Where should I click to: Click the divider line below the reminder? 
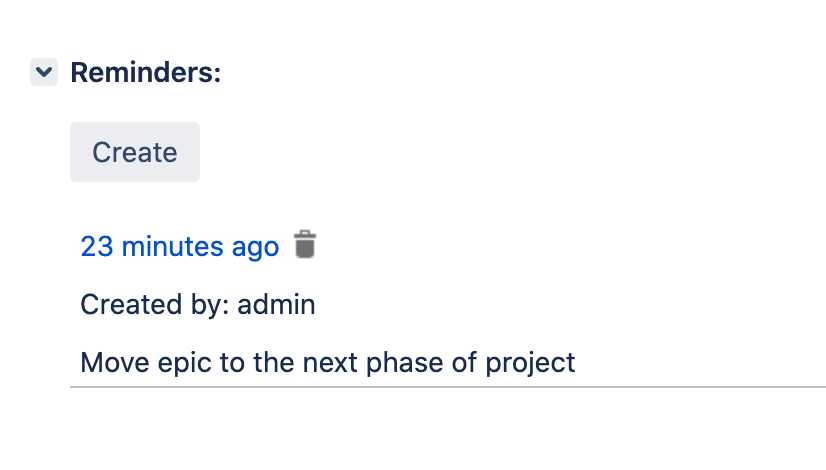tap(448, 385)
